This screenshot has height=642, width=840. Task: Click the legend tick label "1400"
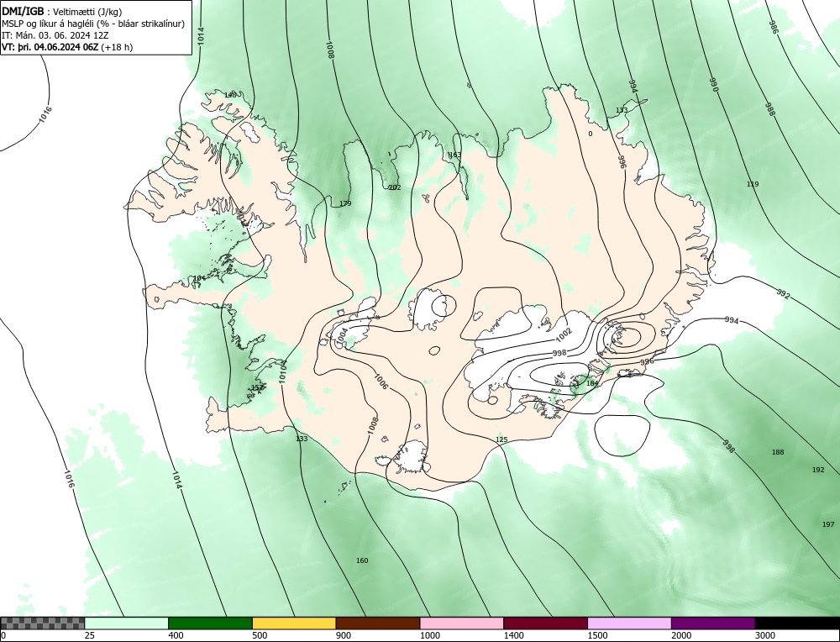point(514,635)
